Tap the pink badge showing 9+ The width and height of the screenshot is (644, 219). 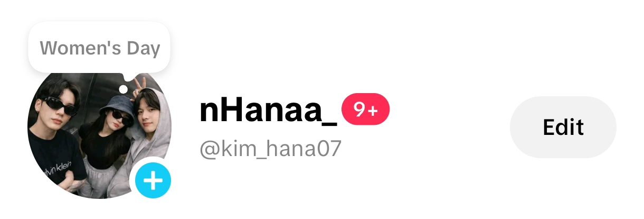[365, 110]
